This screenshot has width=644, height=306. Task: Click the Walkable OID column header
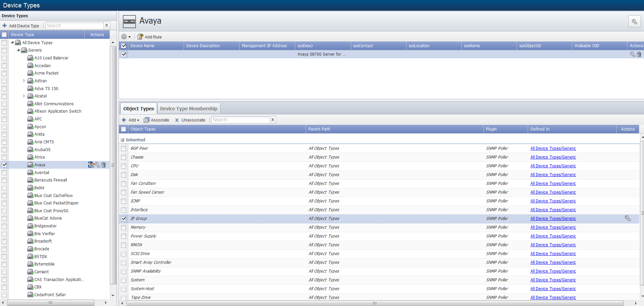coord(600,46)
